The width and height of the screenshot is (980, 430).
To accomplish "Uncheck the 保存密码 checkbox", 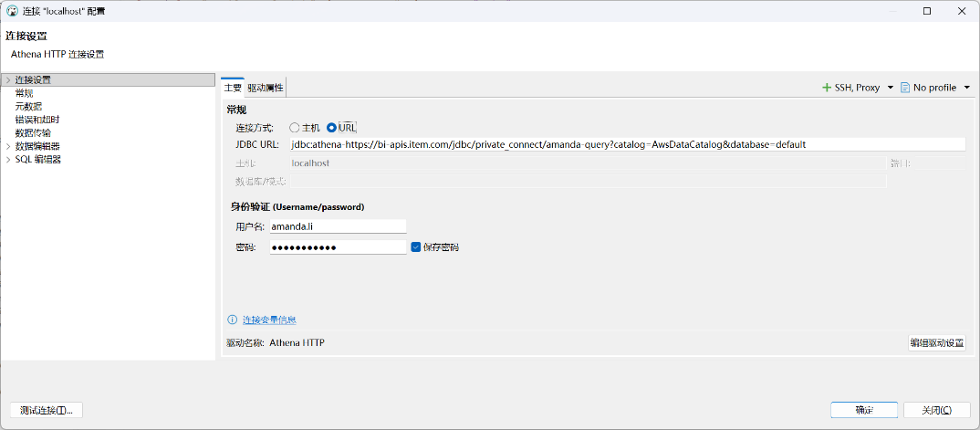I will tap(415, 246).
